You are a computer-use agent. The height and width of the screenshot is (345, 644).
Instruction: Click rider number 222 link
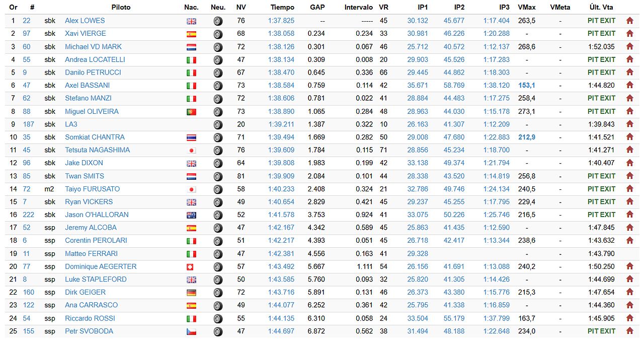pos(28,215)
